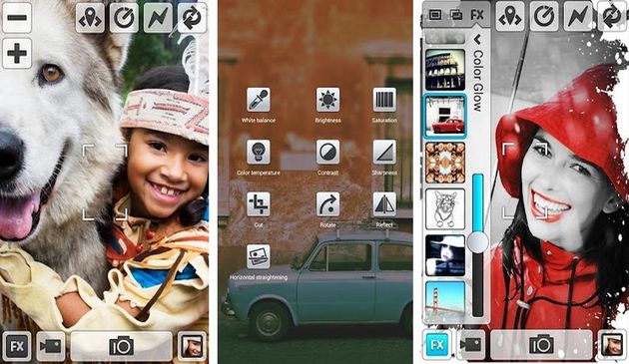
Task: Tap the focus bracket on the right viewfinder
Action: coord(525,182)
